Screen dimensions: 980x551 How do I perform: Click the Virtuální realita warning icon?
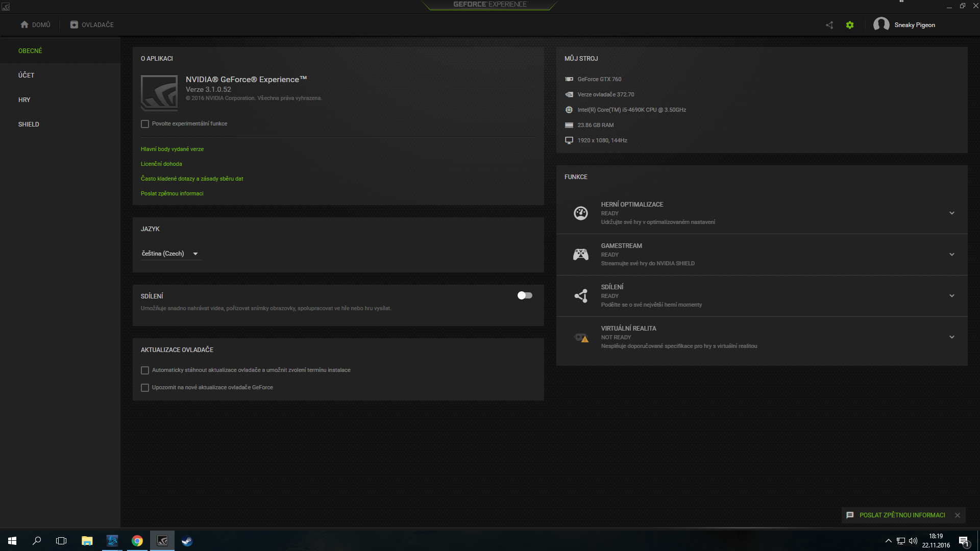click(581, 338)
